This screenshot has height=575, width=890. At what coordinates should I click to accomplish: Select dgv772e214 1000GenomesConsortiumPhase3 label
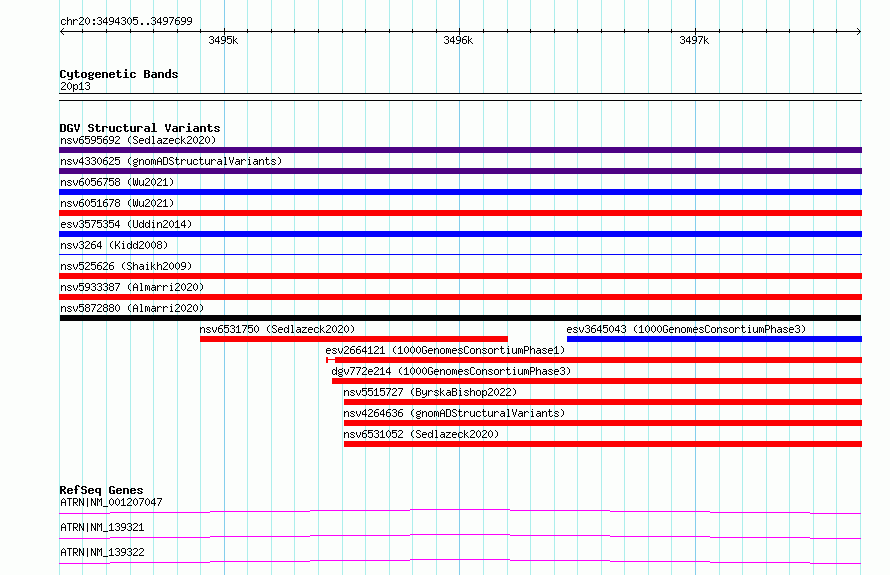click(451, 371)
